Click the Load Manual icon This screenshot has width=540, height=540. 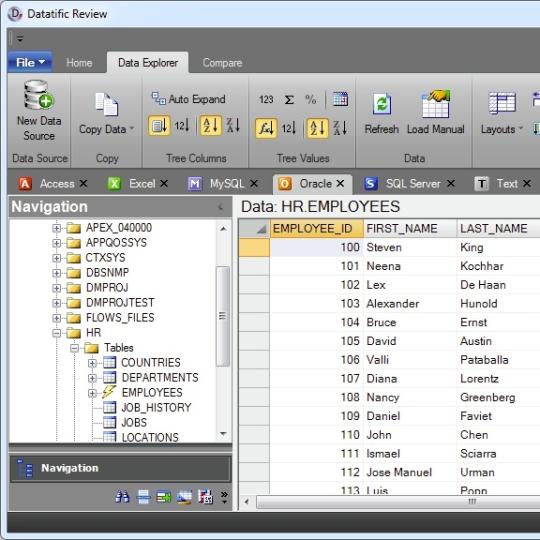pos(436,104)
